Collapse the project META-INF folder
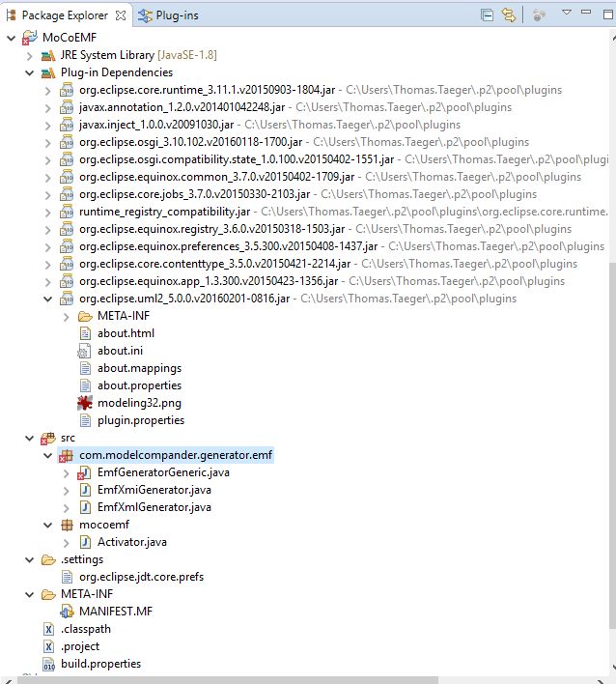616x684 pixels. pyautogui.click(x=30, y=595)
